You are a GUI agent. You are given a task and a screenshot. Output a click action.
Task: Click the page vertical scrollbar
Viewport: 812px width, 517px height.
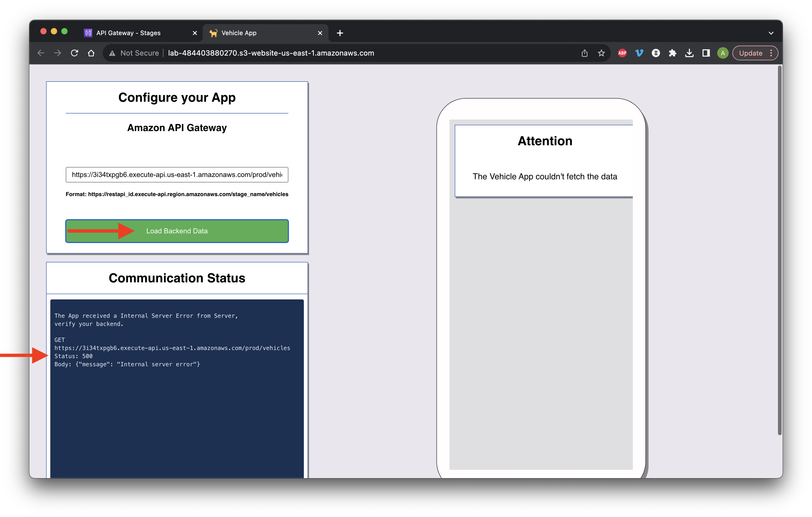pos(779,250)
